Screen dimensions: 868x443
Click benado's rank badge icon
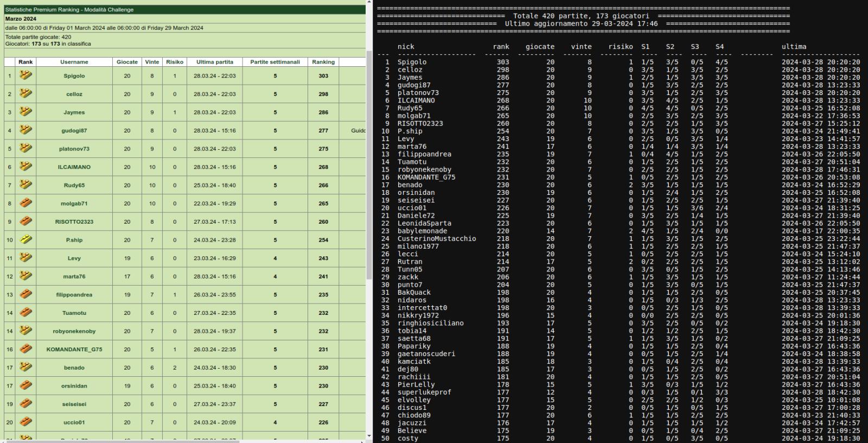click(25, 368)
